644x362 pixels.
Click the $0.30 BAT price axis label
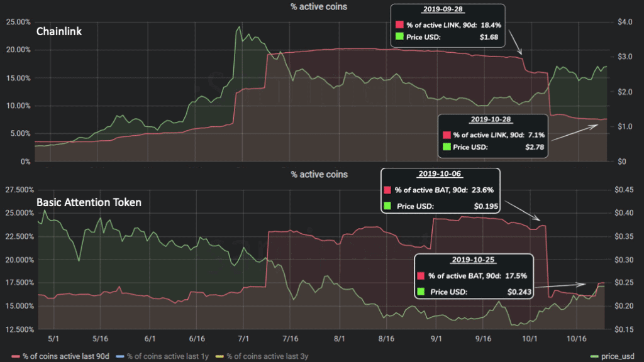[624, 260]
